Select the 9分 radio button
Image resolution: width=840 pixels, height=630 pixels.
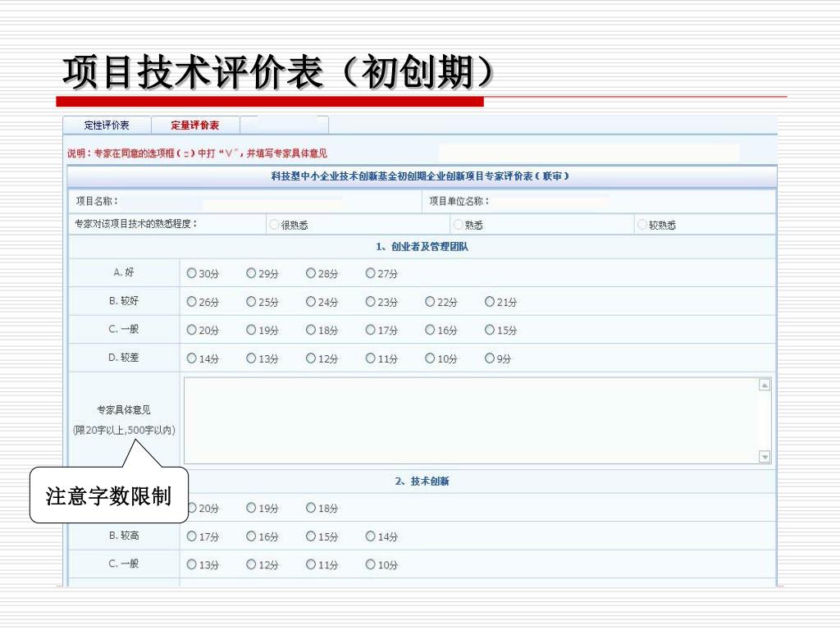(489, 358)
